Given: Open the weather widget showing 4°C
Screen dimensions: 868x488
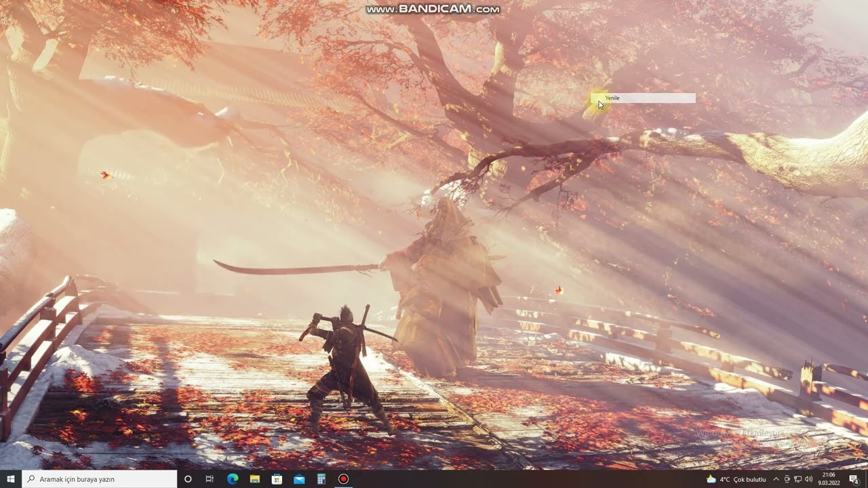Looking at the screenshot, I should point(736,479).
